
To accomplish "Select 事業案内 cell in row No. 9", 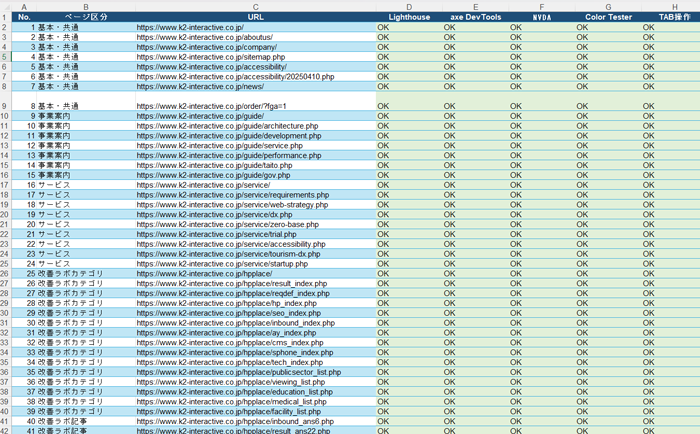I will [x=86, y=116].
